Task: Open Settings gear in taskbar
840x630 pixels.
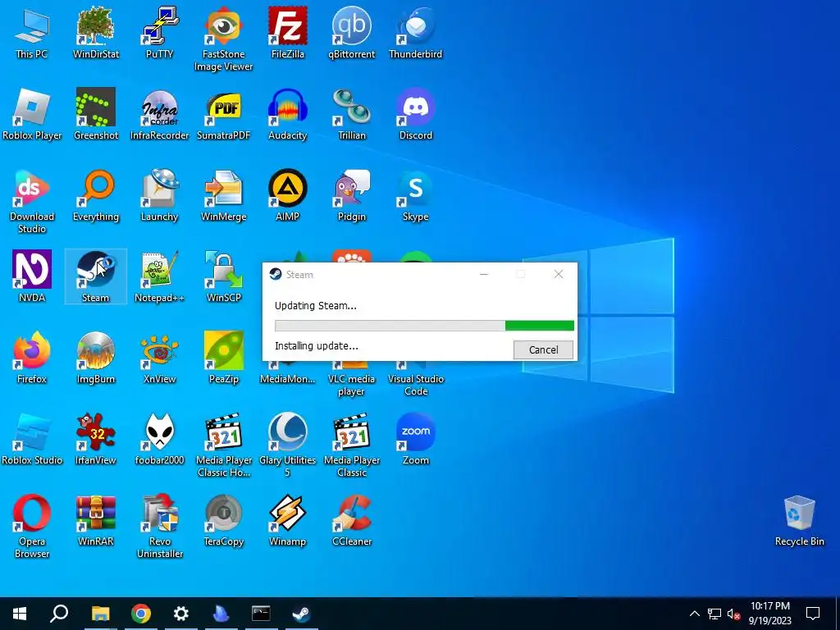Action: click(181, 614)
